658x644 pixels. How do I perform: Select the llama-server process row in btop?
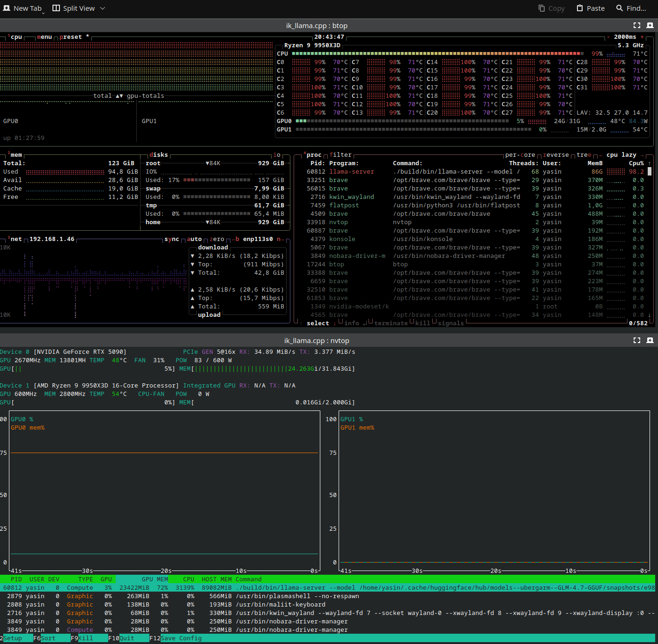[351, 172]
